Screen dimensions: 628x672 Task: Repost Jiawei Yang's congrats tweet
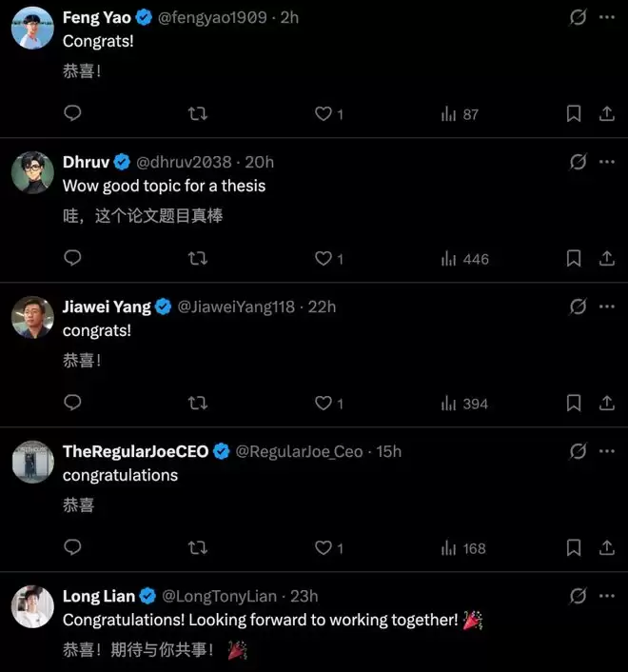[198, 403]
